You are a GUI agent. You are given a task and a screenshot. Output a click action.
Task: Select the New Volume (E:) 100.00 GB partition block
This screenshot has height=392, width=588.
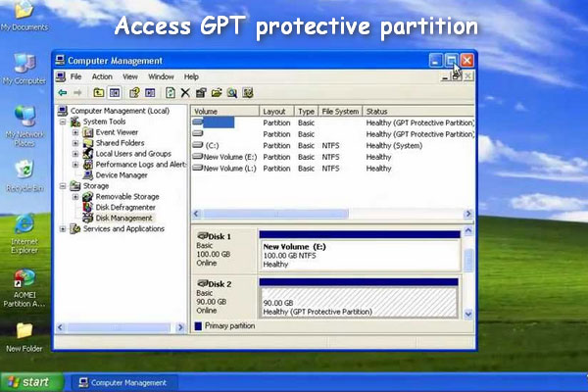coord(360,251)
